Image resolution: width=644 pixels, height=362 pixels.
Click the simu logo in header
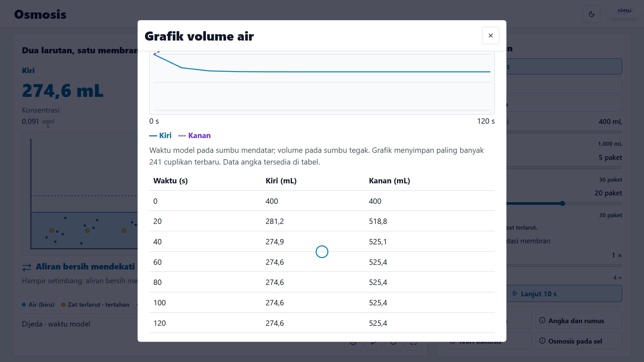[x=624, y=10]
